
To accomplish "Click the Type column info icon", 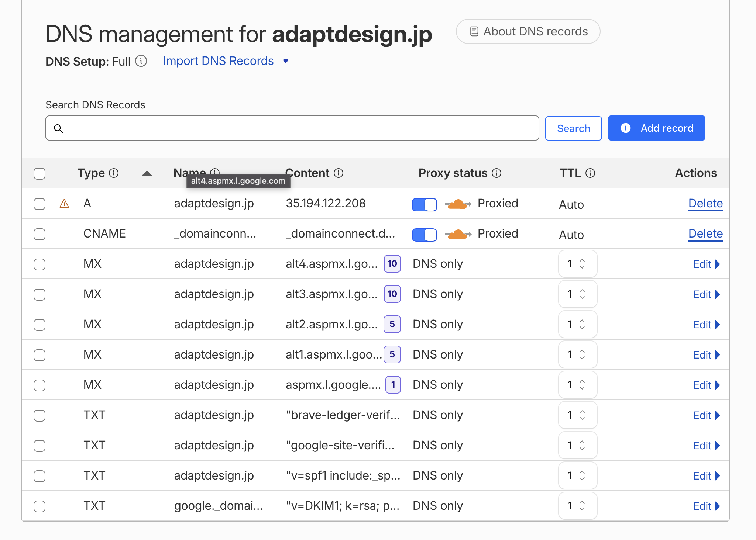I will [x=114, y=173].
